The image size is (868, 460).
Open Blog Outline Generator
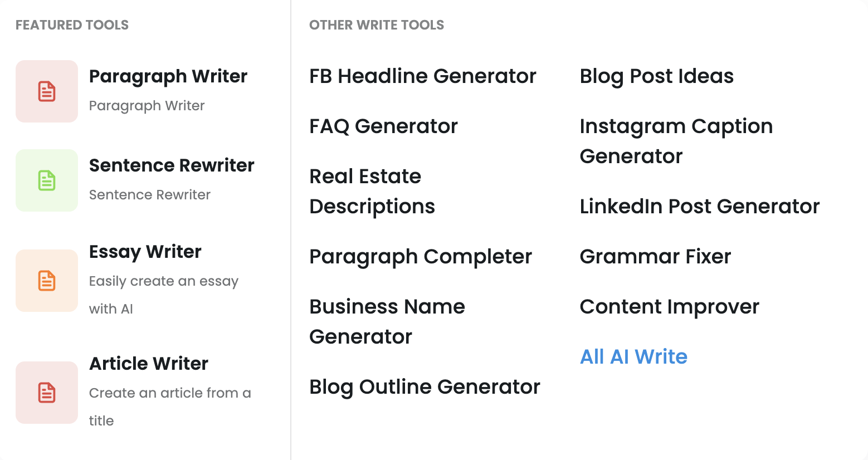(x=425, y=387)
